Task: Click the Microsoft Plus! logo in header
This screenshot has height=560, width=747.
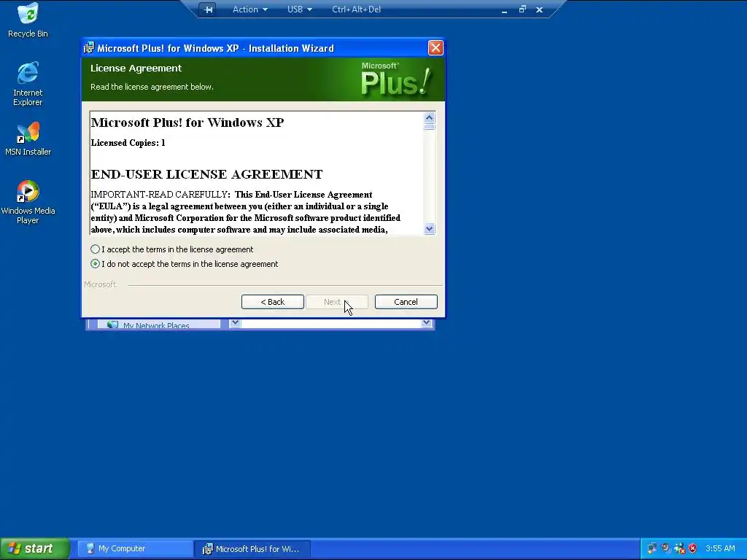Action: point(396,79)
